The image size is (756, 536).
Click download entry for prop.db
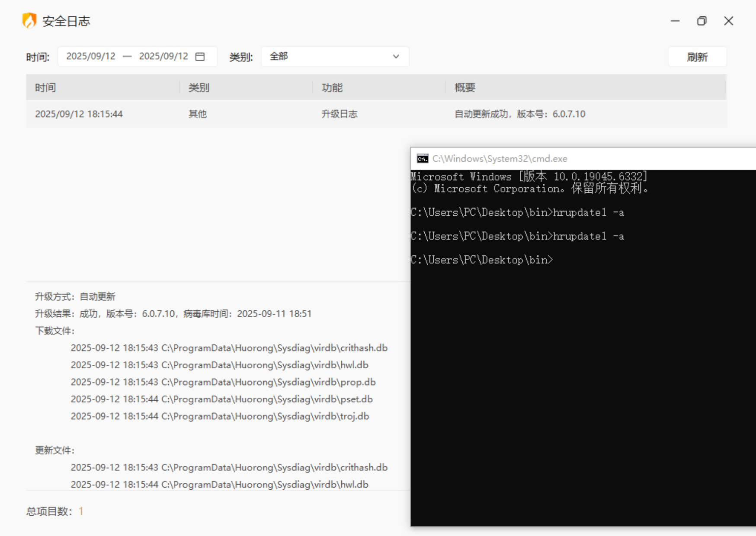[223, 382]
